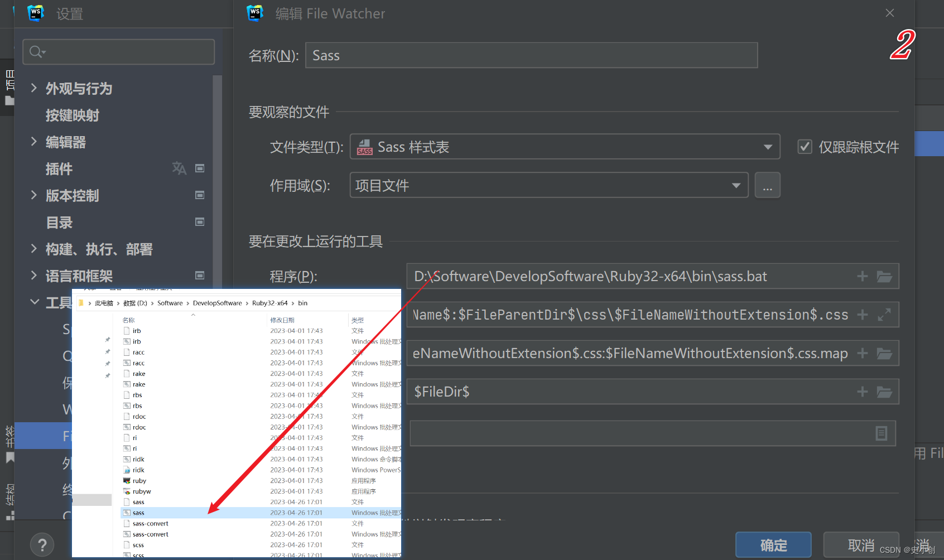Image resolution: width=944 pixels, height=560 pixels.
Task: Click the help question mark button
Action: 42,544
